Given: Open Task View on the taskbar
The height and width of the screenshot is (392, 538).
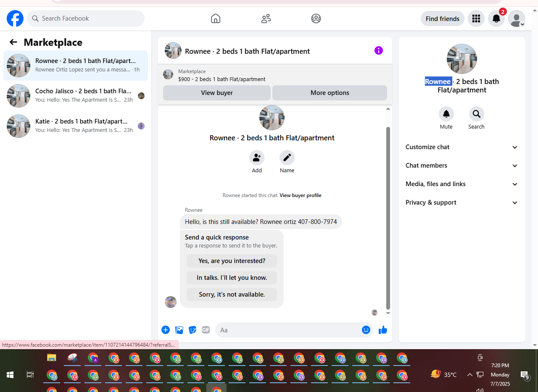Looking at the screenshot, I should (30, 375).
